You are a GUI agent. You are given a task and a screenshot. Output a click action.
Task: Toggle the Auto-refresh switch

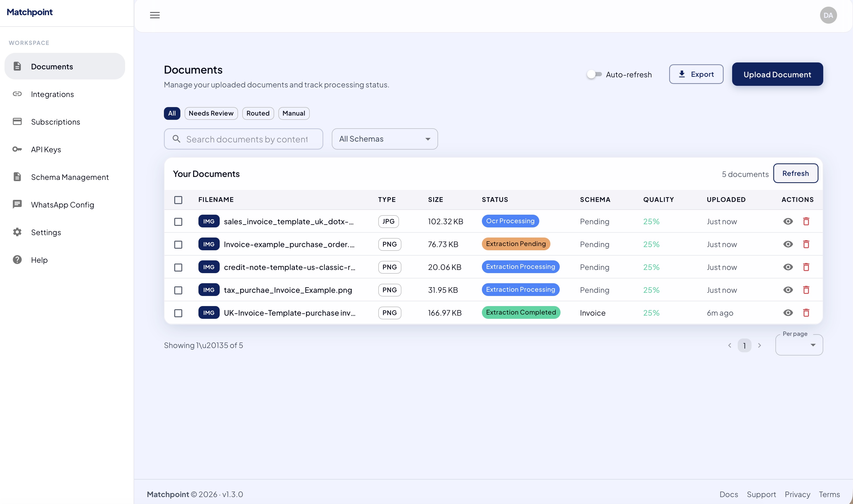point(594,74)
